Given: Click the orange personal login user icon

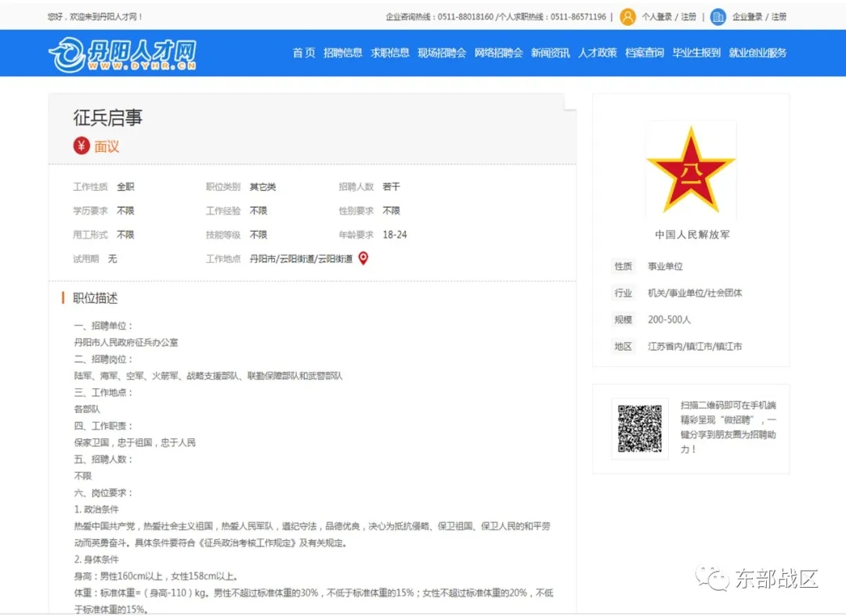Looking at the screenshot, I should click(627, 16).
